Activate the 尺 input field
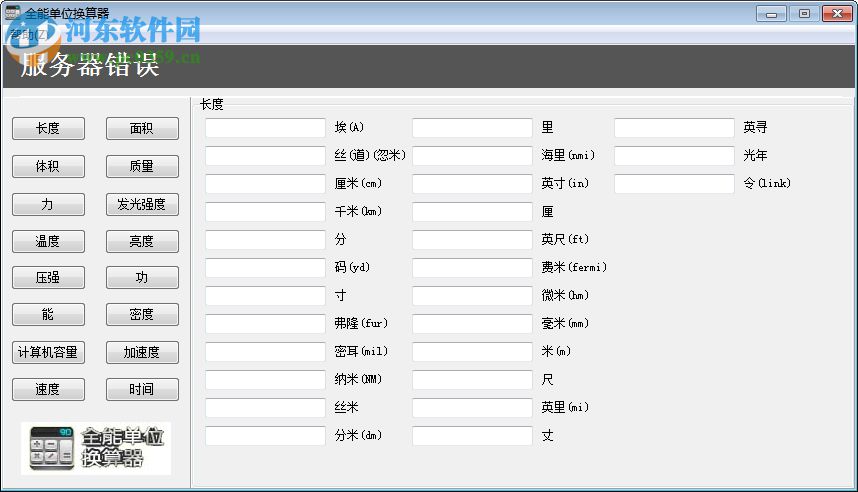The image size is (858, 492). [x=472, y=379]
